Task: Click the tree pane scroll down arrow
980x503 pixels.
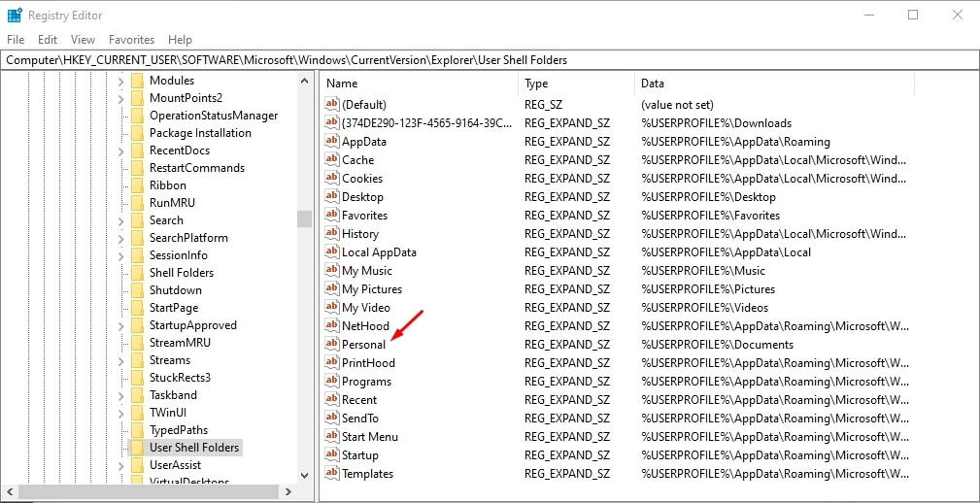Action: (304, 475)
